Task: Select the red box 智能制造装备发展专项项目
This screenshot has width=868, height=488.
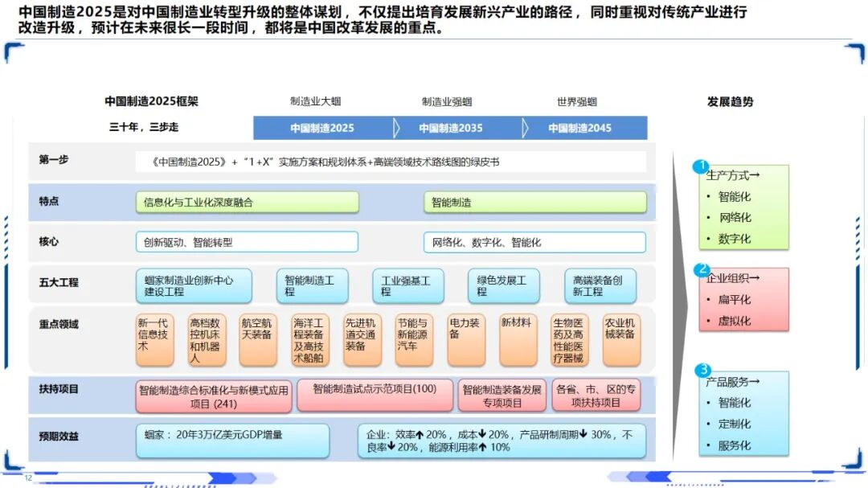Action: 502,395
